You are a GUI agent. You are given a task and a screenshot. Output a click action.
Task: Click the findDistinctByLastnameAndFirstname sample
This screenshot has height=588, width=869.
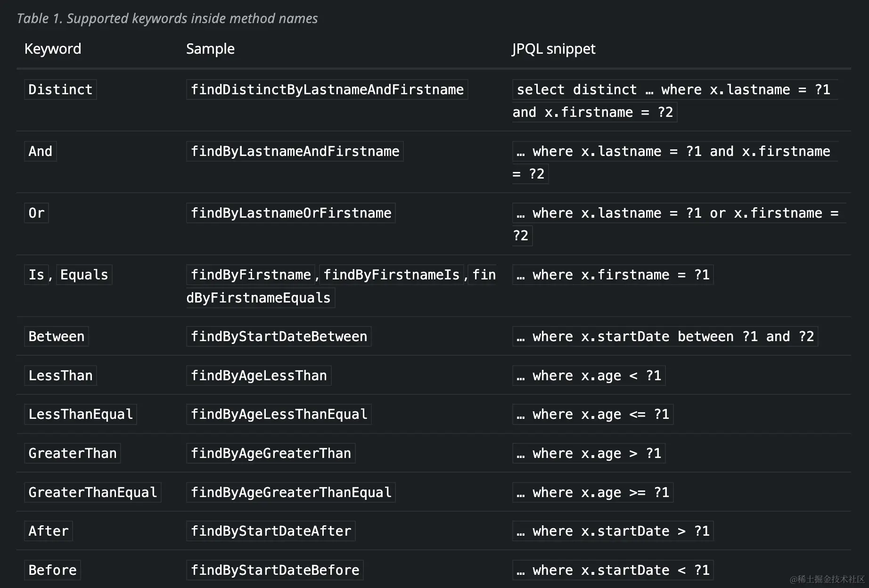coord(327,90)
